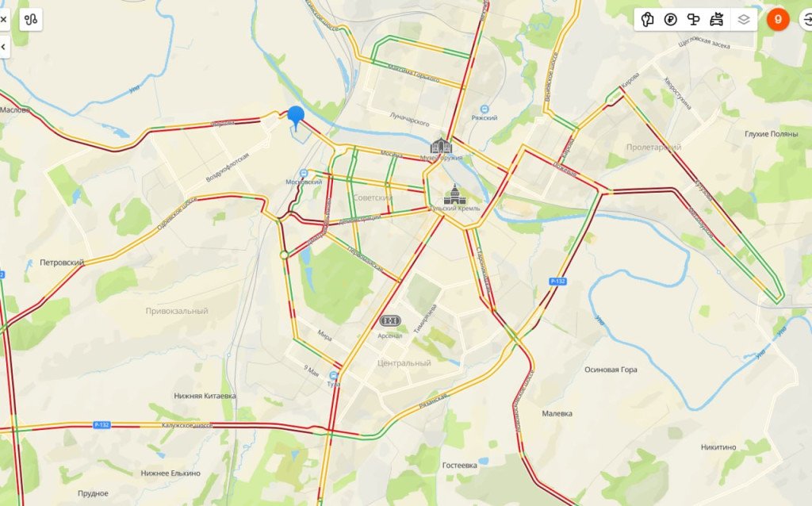Close the side panel with X

[x=4, y=20]
